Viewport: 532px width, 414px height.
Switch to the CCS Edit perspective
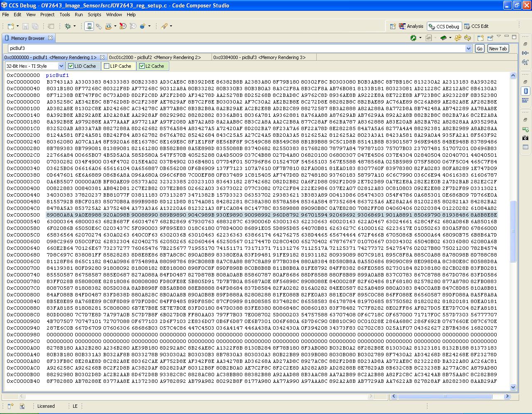pos(476,26)
